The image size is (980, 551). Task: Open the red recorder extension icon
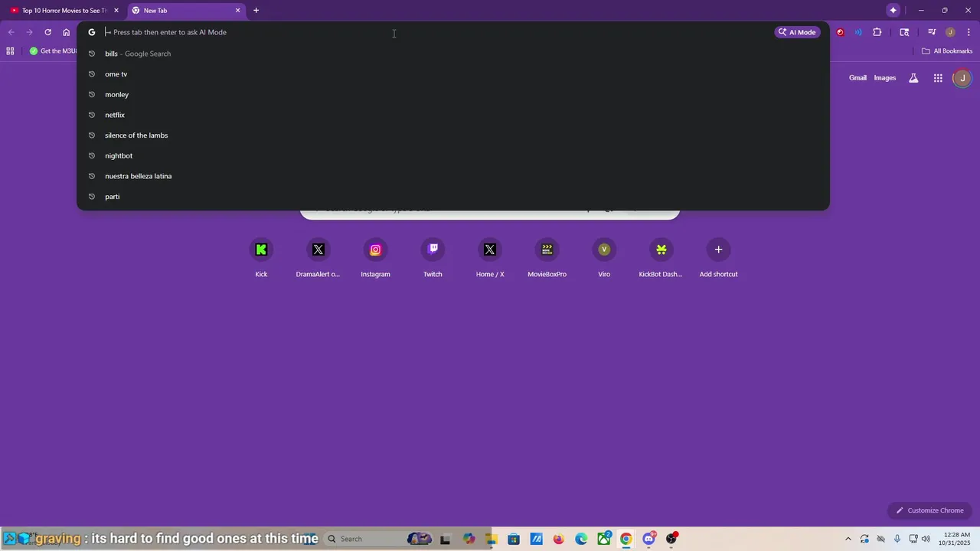point(840,32)
